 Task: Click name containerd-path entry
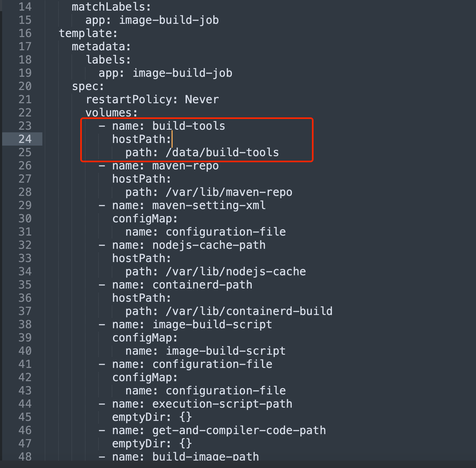(182, 285)
